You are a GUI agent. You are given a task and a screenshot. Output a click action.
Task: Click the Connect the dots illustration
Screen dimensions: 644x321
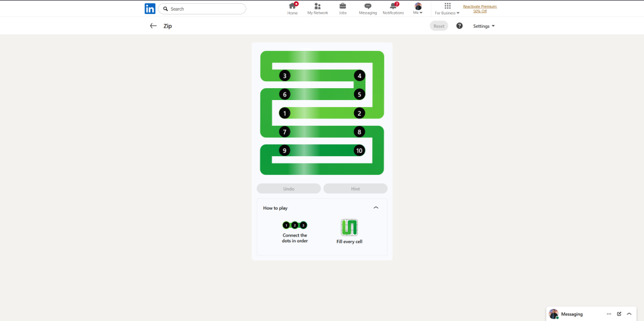(295, 225)
